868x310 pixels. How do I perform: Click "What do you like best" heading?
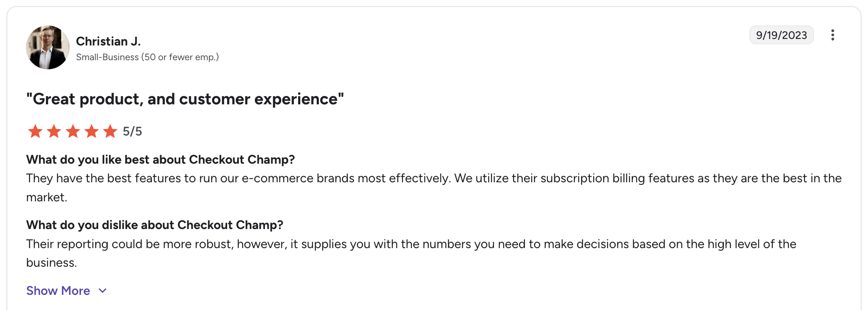point(161,160)
